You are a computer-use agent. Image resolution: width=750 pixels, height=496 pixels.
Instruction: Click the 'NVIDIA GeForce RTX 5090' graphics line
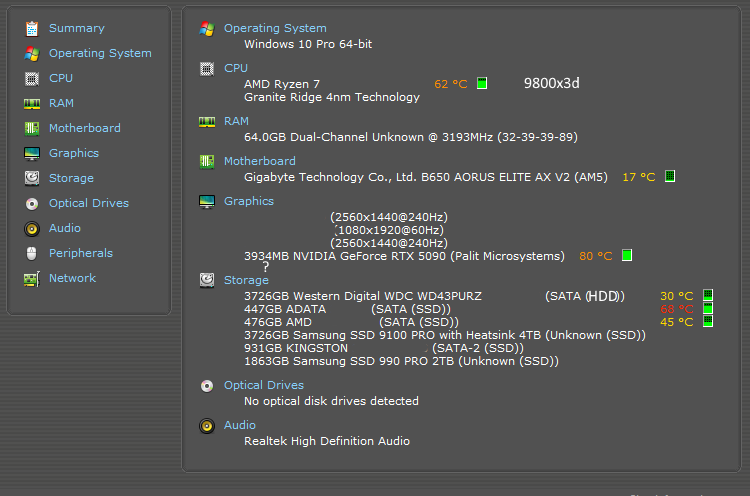404,256
